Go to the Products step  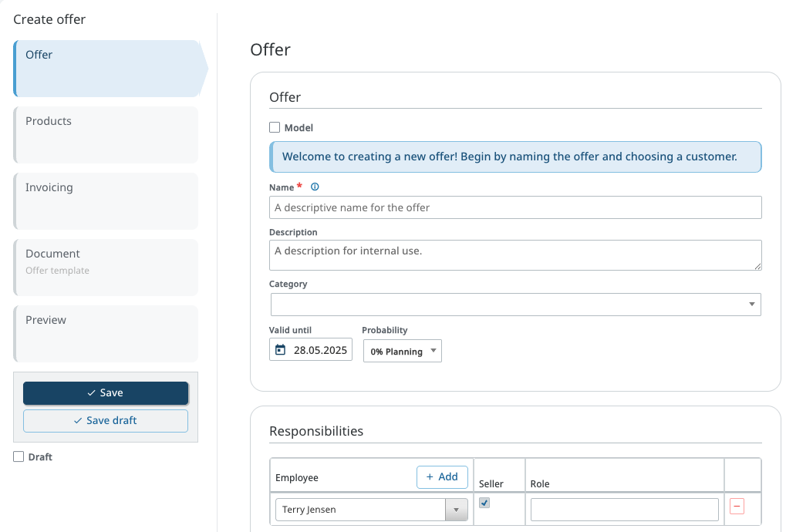[106, 135]
